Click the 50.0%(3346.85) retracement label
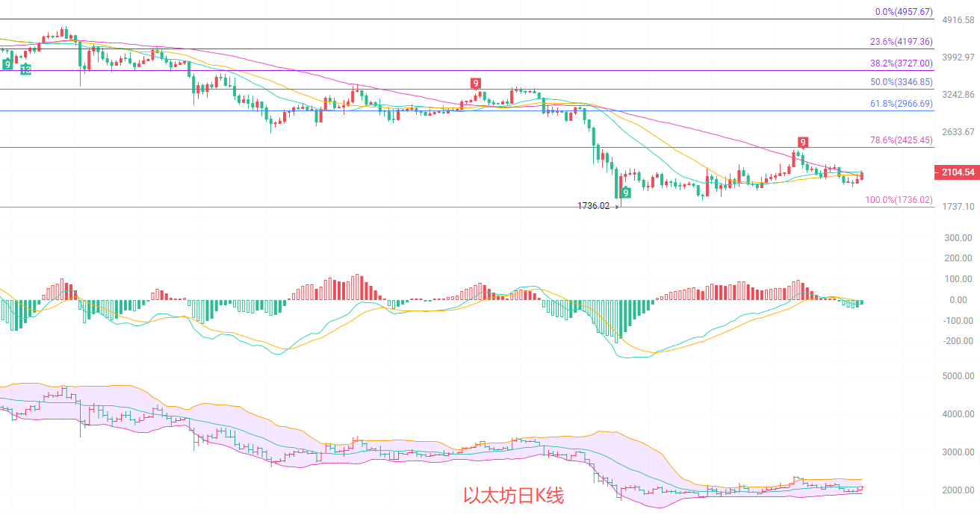 (902, 82)
